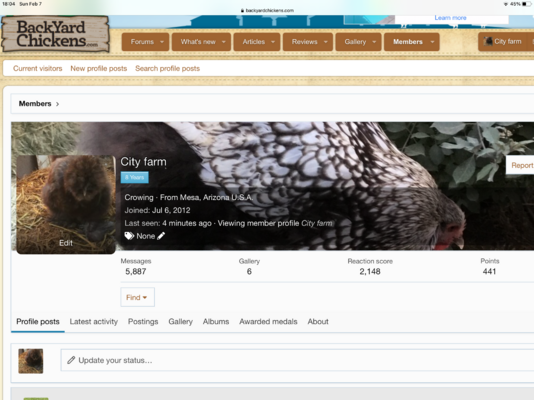The width and height of the screenshot is (534, 400).
Task: Expand the What's new dropdown arrow
Action: 224,42
